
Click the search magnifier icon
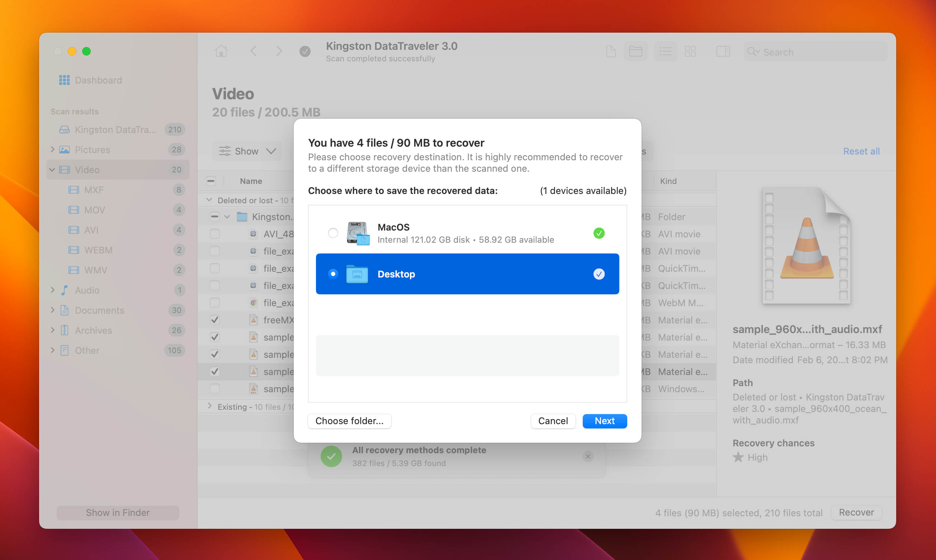(x=753, y=52)
